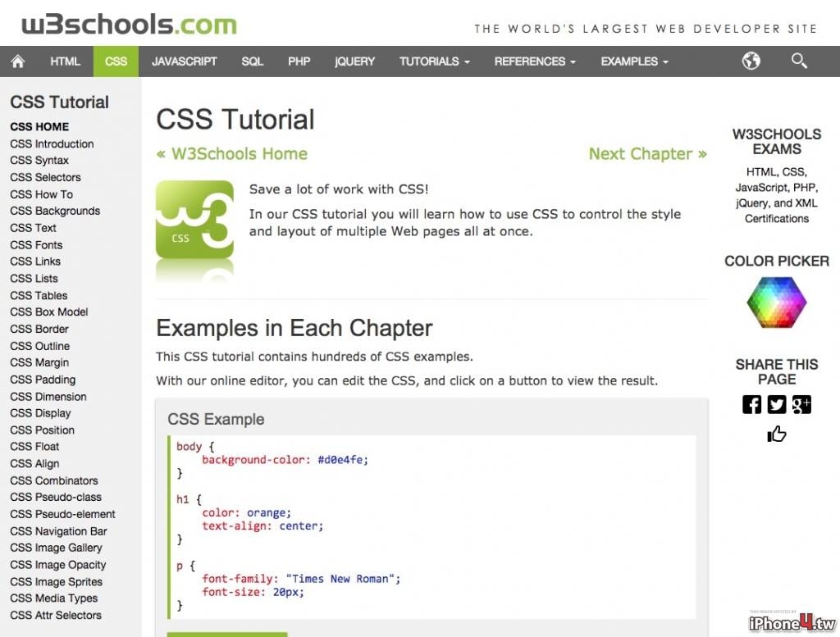
Task: Open CSS Pseudo-class chapter
Action: tap(56, 498)
